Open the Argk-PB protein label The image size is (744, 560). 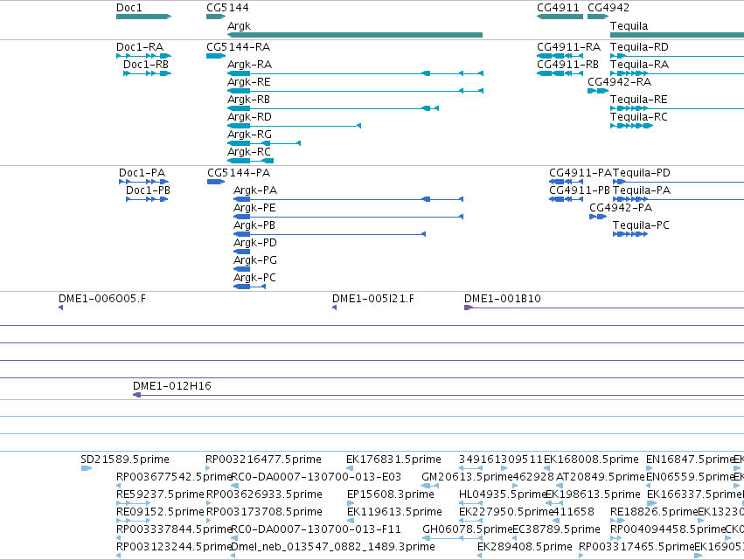coord(254,225)
